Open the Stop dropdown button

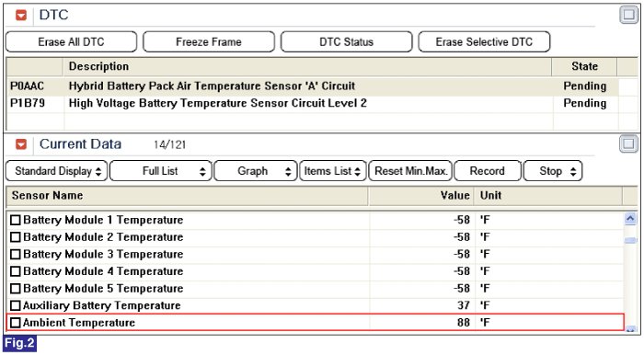pyautogui.click(x=553, y=171)
